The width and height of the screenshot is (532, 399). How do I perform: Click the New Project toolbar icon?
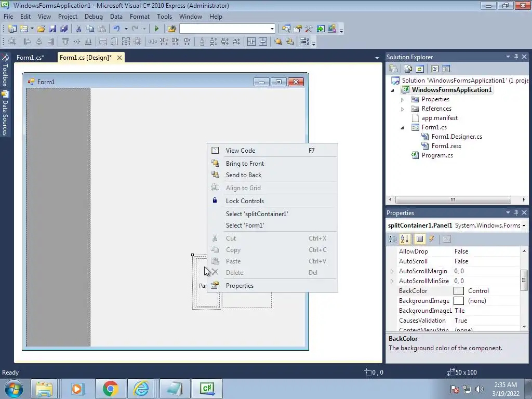[12, 29]
